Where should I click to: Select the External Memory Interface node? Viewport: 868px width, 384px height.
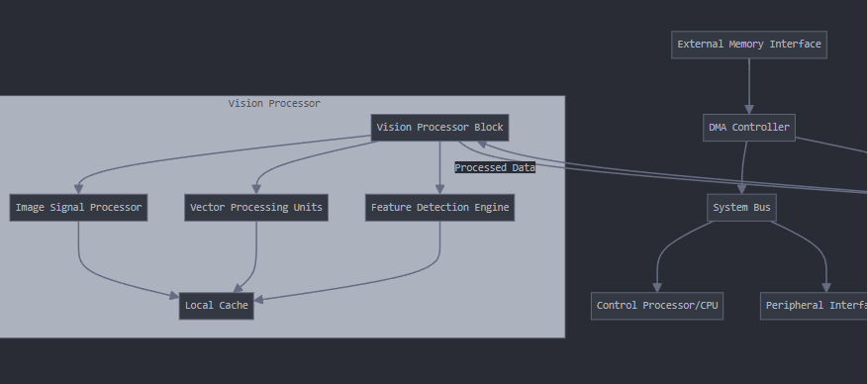click(x=749, y=45)
